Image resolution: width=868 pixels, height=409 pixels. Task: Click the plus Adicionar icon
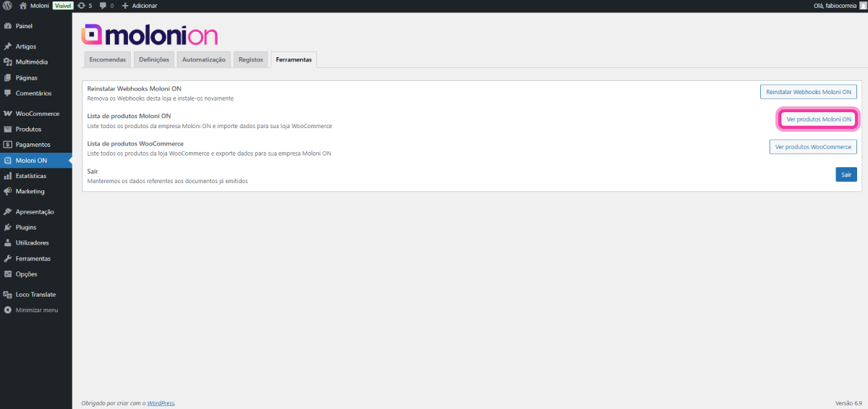pos(125,5)
